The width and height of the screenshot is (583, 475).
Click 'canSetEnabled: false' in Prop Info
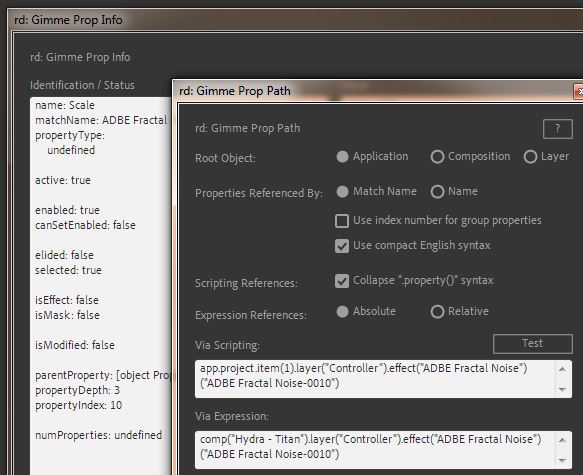(85, 225)
